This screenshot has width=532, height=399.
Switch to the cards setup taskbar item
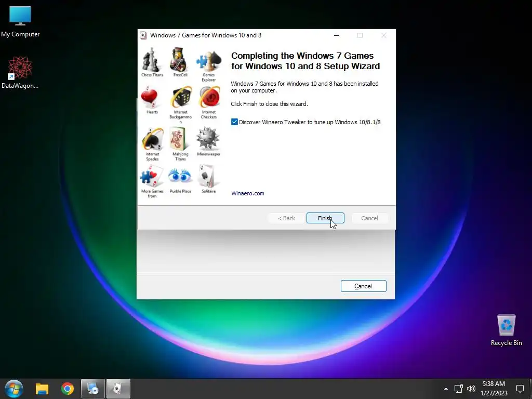(118, 389)
